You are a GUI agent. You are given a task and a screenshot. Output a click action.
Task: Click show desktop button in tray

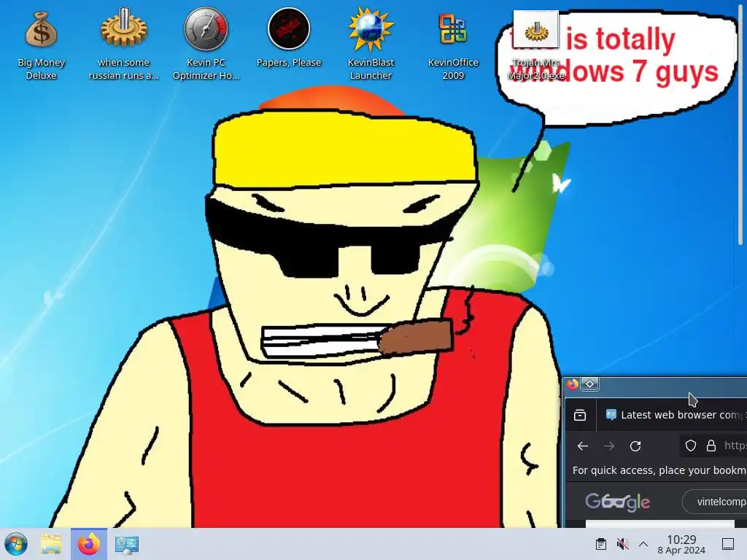[728, 544]
